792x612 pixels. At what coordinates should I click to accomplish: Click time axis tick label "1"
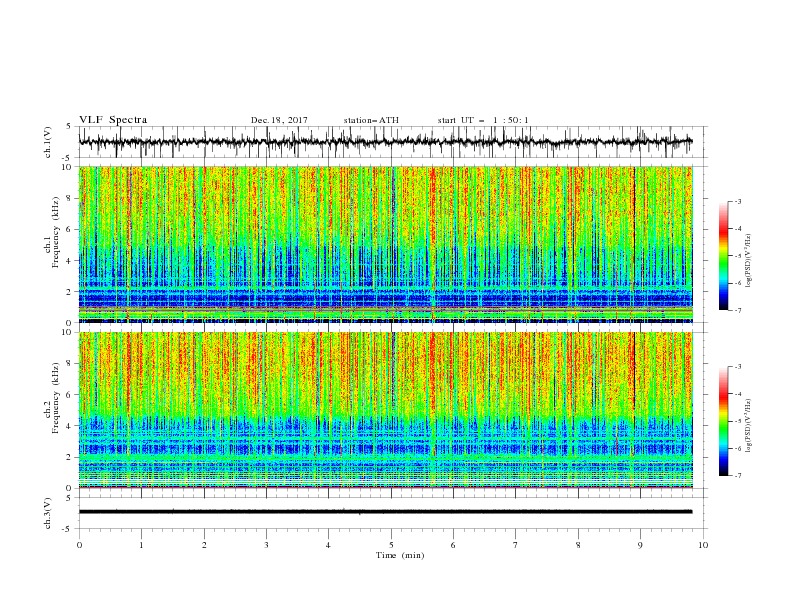[141, 545]
